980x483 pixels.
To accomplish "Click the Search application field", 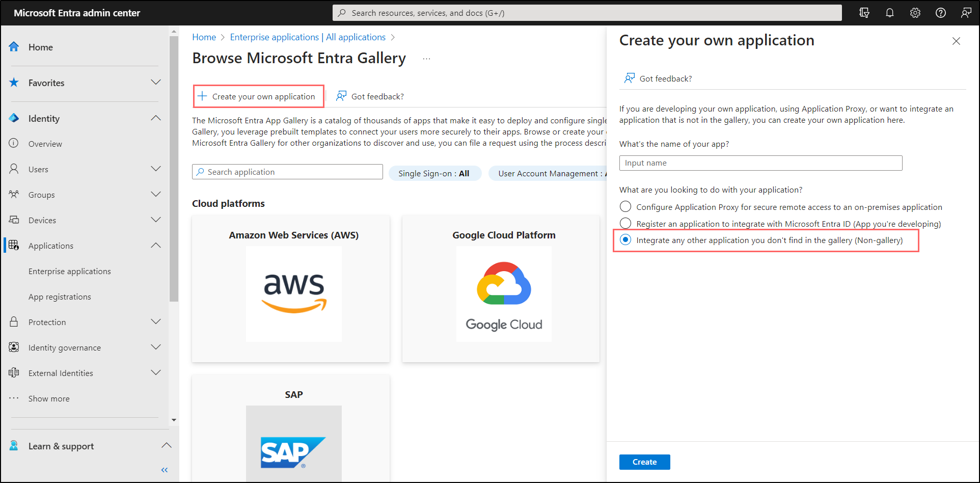I will tap(287, 172).
